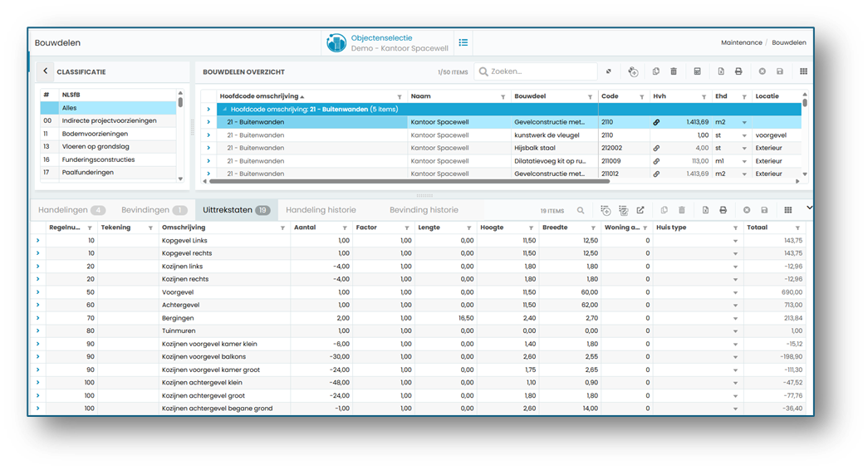Open the Ehd dropdown on the kunstwerk de vleugel row
This screenshot has width=868, height=470.
(x=744, y=135)
